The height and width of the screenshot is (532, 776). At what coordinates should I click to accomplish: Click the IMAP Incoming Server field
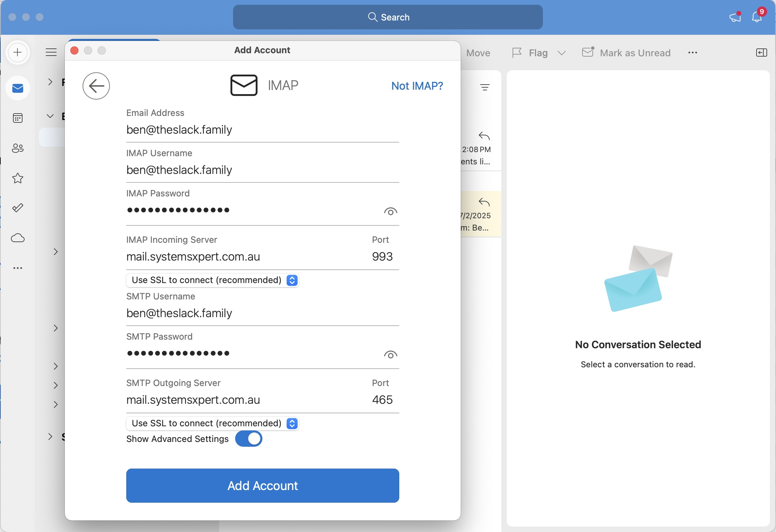[246, 256]
